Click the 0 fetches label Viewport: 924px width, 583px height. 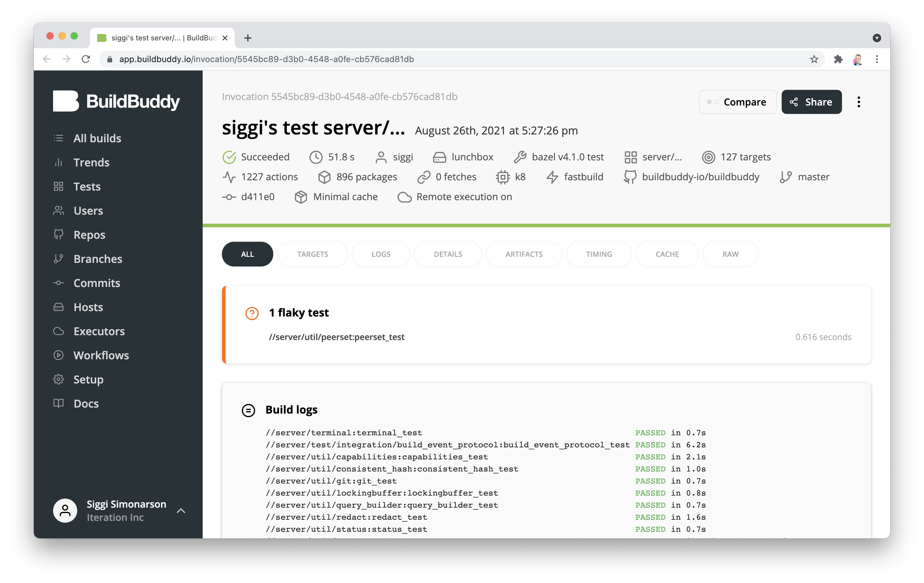455,177
